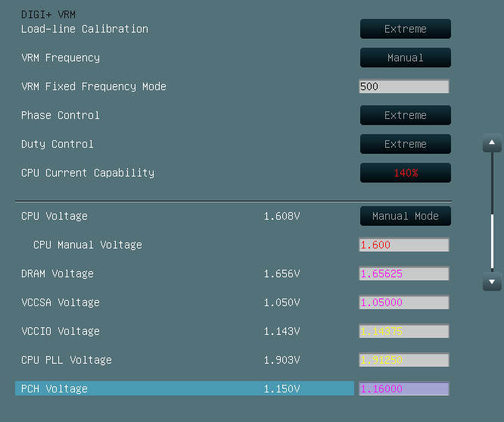Screen dimensions: 504x422
Task: Select the CPU Voltage label
Action: tap(54, 216)
